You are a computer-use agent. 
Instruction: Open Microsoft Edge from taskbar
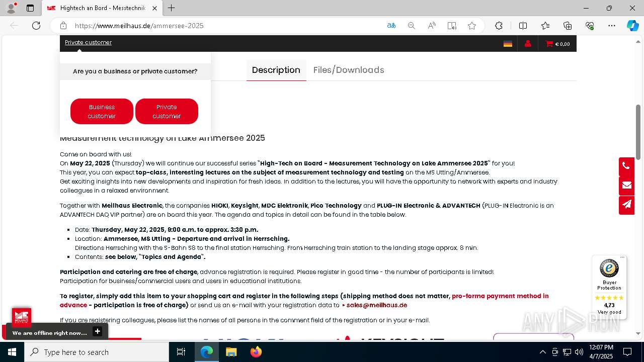tap(207, 352)
